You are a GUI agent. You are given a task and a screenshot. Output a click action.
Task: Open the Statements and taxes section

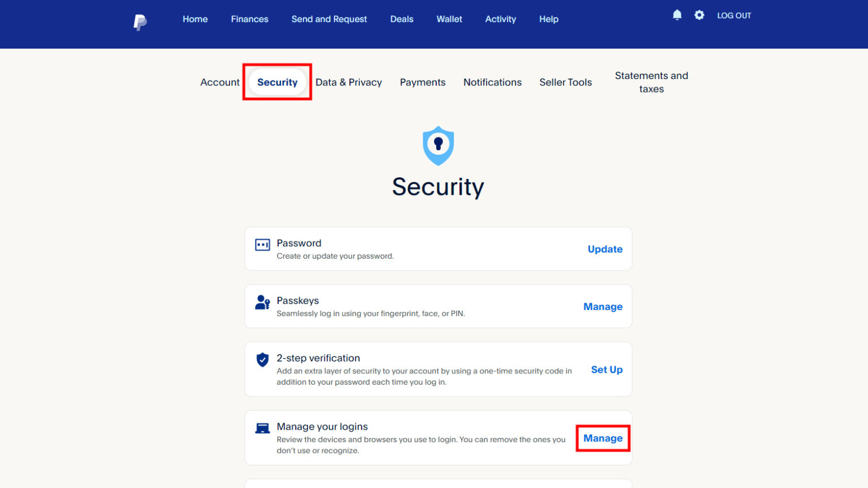click(x=651, y=82)
